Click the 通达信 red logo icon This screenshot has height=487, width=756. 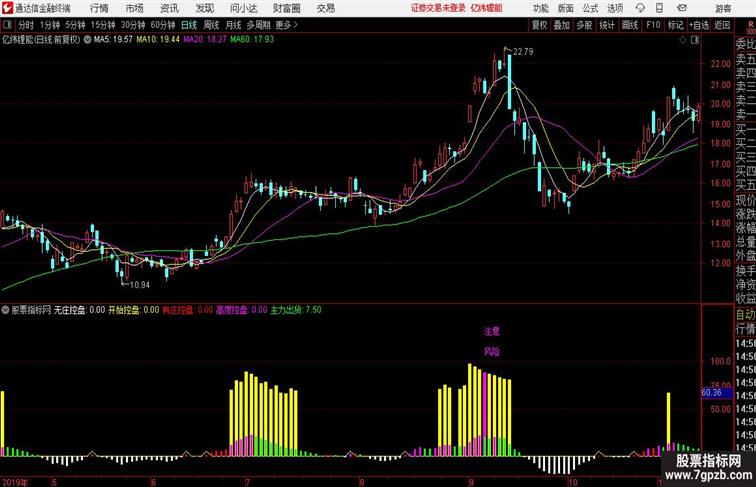coord(7,8)
